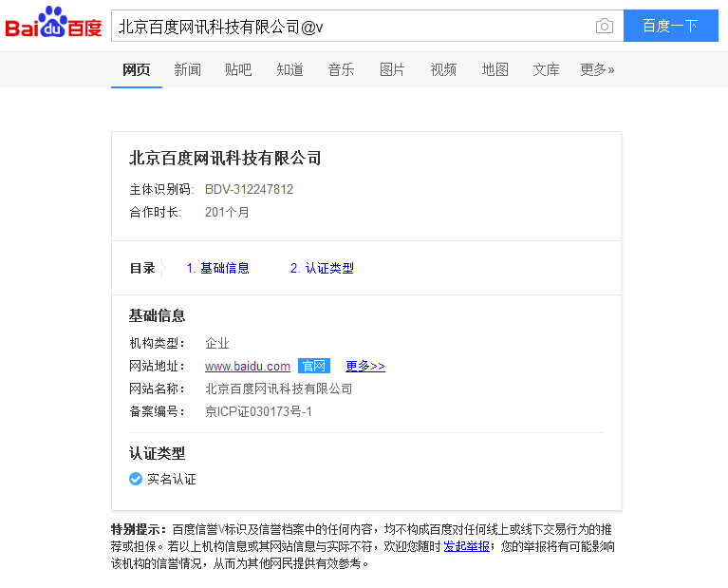The width and height of the screenshot is (728, 588).
Task: Expand the 更多» menu
Action: (x=597, y=69)
